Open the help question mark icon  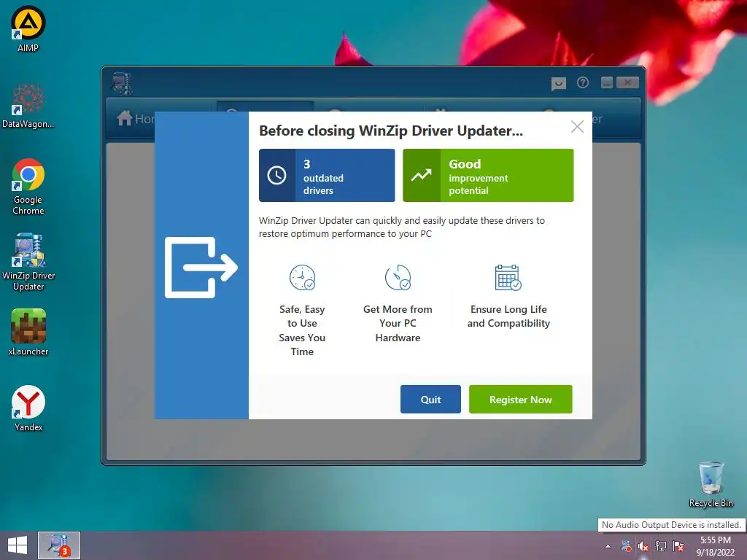click(583, 83)
